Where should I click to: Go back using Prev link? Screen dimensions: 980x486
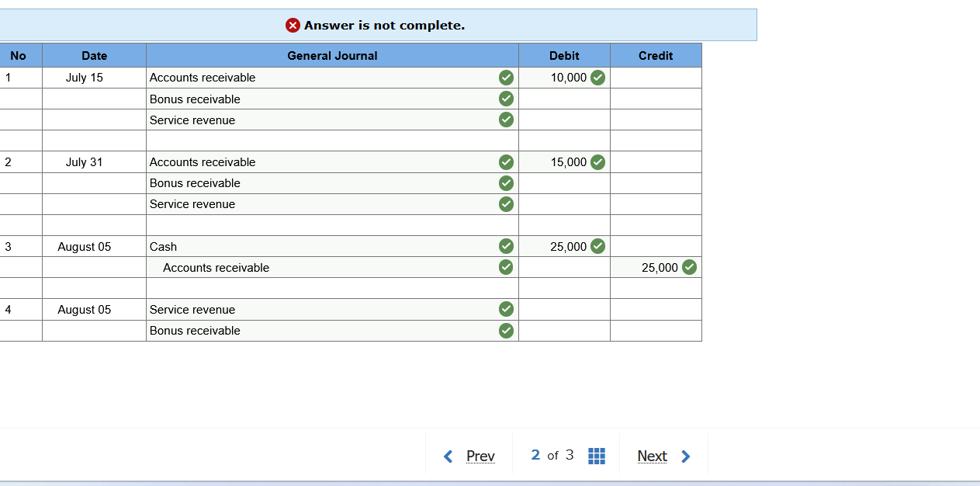(x=480, y=456)
